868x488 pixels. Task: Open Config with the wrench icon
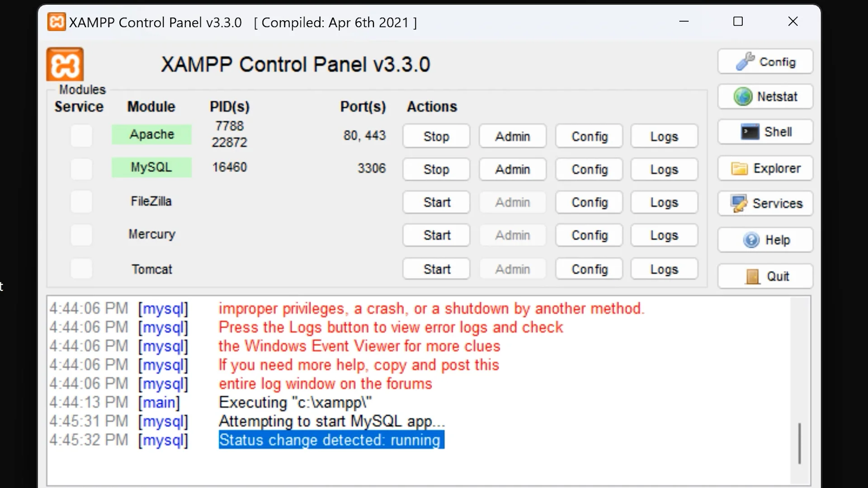765,61
